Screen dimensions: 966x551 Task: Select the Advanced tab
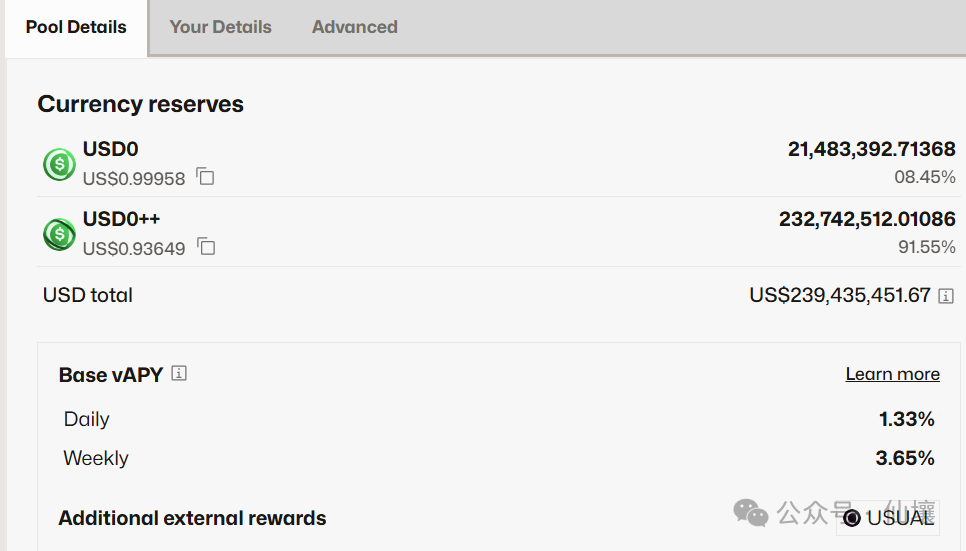pos(354,27)
